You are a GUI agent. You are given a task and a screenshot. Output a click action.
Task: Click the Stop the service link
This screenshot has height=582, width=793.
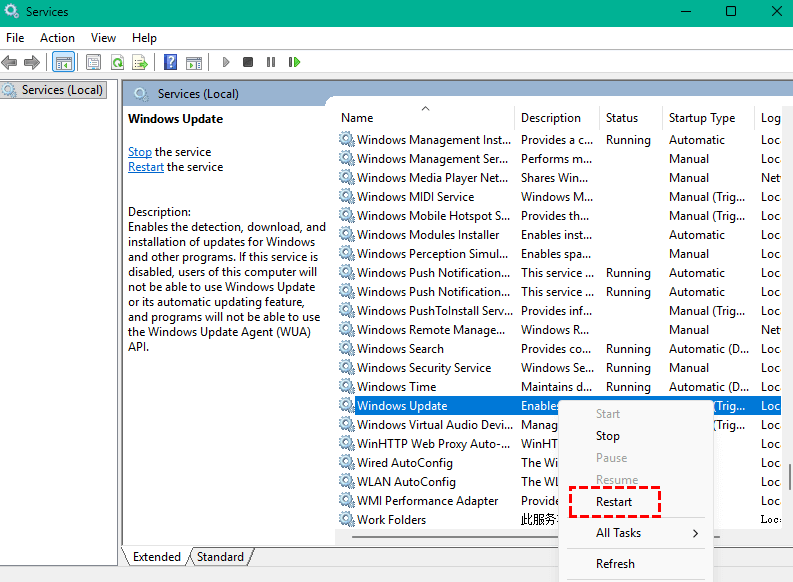coord(139,152)
